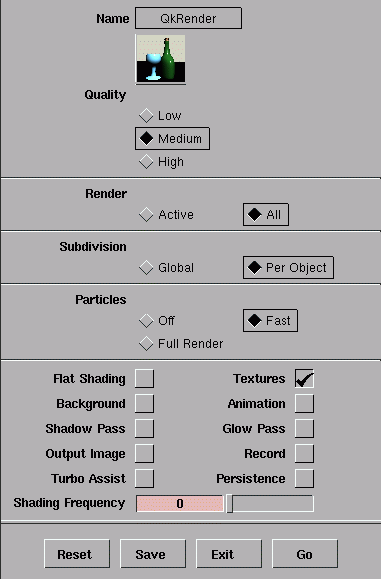The image size is (381, 579).
Task: Click the Shading Frequency value field
Action: (180, 504)
